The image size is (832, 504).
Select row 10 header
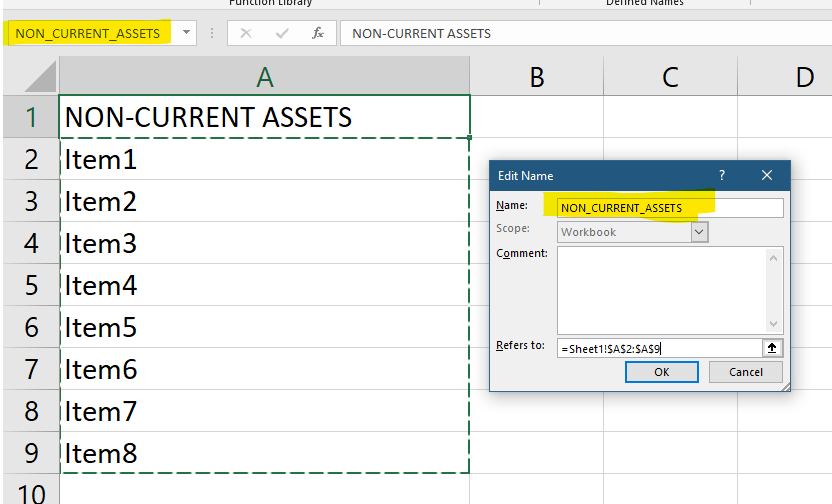(31, 490)
